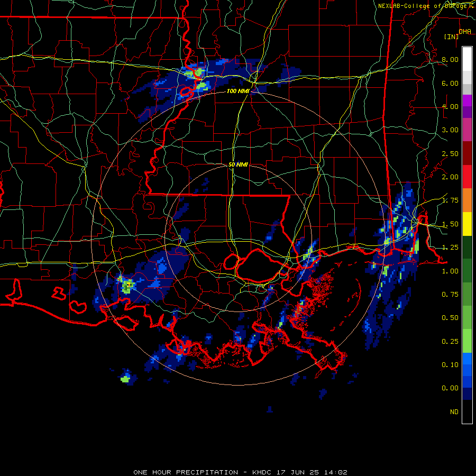Click the ND legend label
The width and height of the screenshot is (476, 476).
tap(454, 412)
